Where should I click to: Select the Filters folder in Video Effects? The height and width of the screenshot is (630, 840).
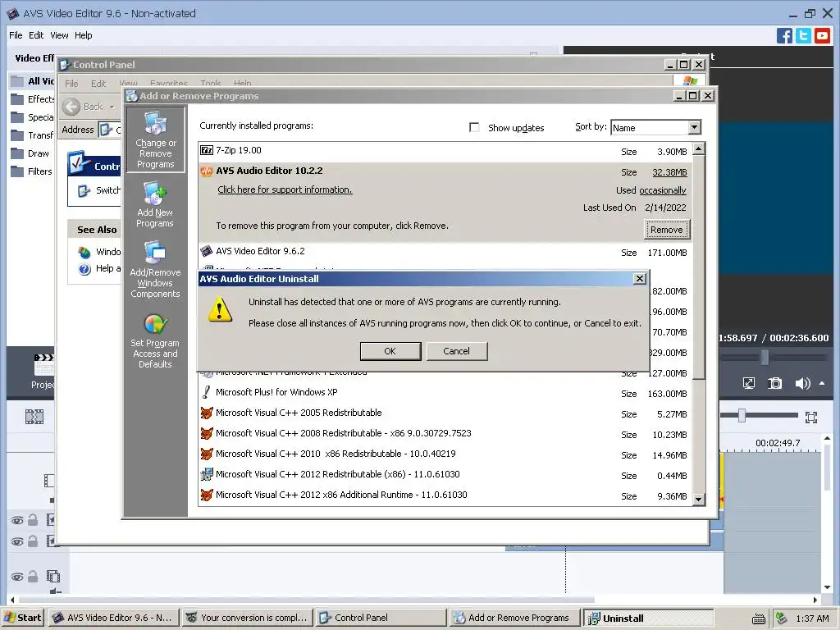coord(32,171)
